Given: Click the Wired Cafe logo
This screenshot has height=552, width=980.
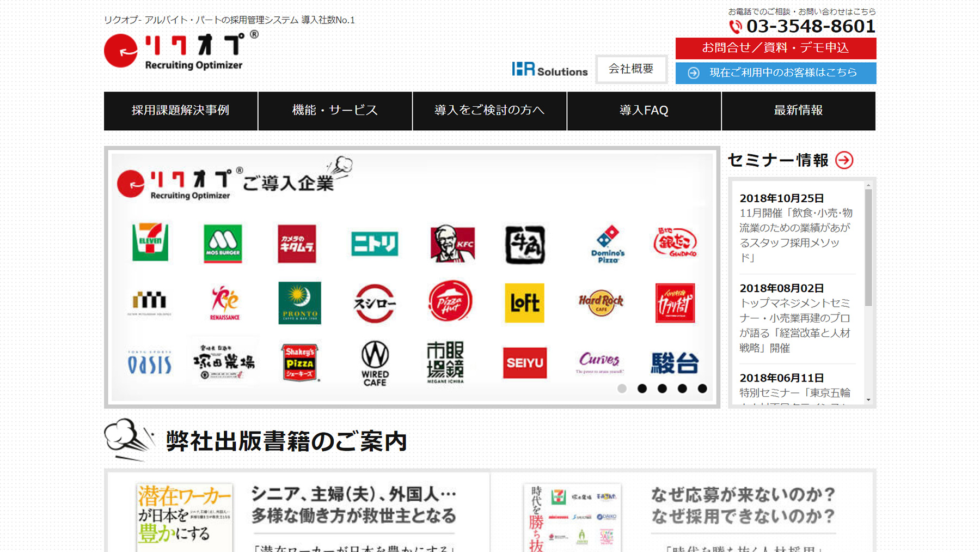Looking at the screenshot, I should 375,363.
